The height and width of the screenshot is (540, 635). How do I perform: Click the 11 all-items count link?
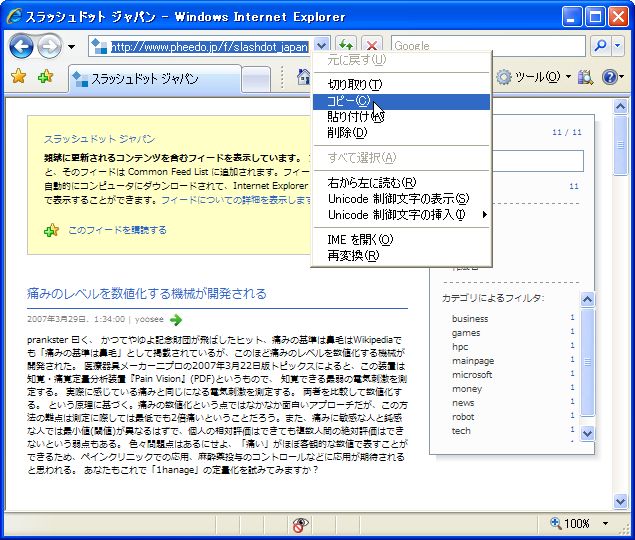(x=573, y=186)
